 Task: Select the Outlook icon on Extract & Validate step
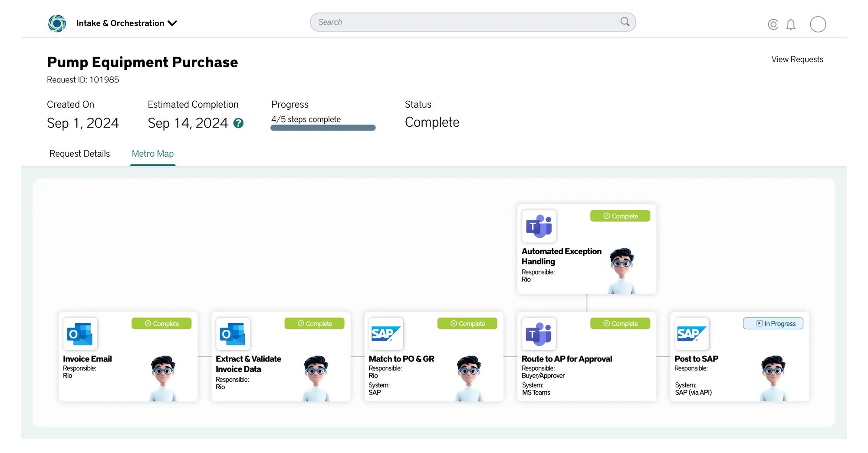point(233,334)
